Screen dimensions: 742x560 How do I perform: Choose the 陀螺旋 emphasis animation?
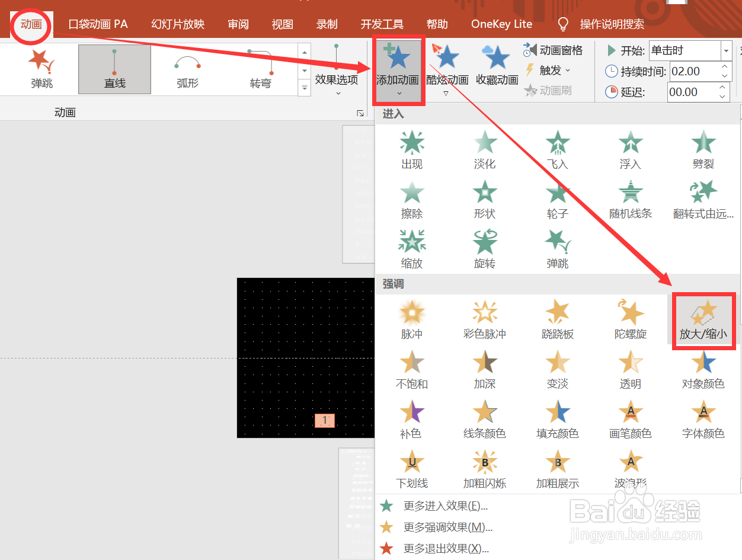point(631,321)
